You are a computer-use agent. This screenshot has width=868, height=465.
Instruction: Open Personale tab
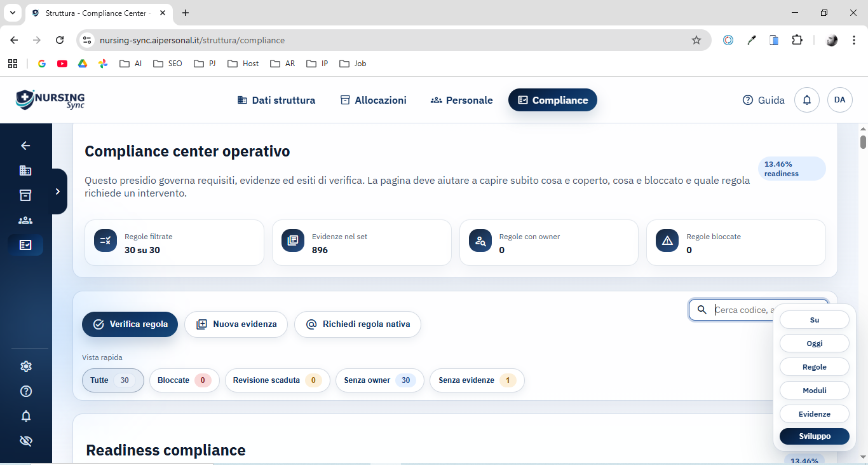[462, 100]
